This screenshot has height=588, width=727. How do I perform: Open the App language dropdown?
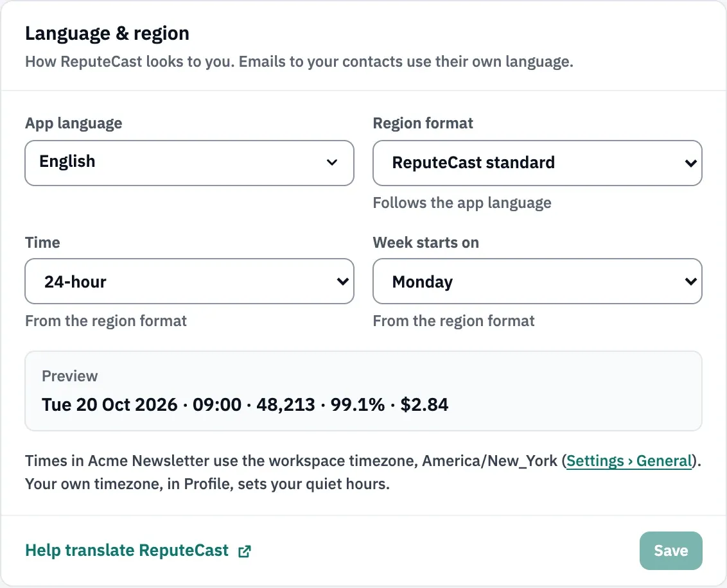pos(189,163)
